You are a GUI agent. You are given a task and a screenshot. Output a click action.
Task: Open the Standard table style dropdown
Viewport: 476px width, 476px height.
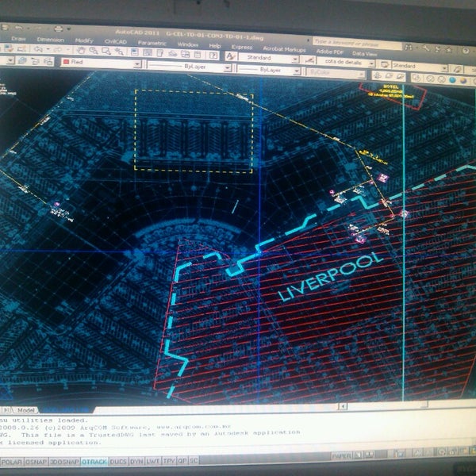(x=420, y=66)
